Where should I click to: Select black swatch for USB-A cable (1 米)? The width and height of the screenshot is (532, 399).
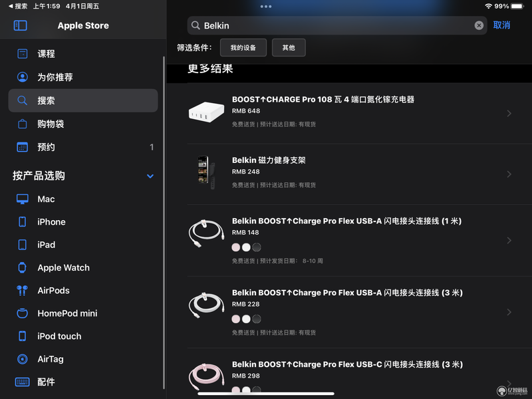[x=257, y=247]
